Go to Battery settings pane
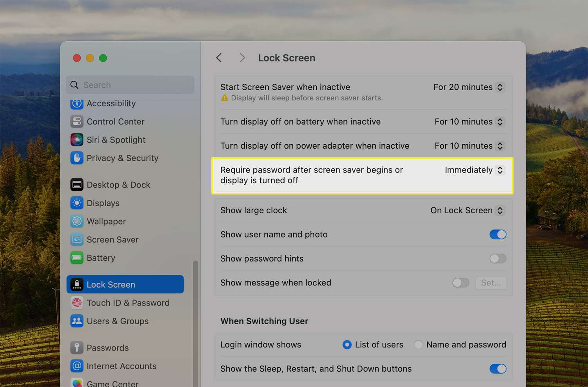This screenshot has width=588, height=387. pos(101,258)
